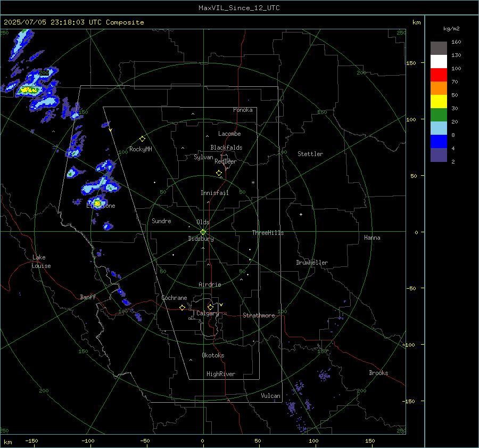Click the storm core over the Limestone label
Viewport: 479px width, 448px height.
click(x=97, y=203)
